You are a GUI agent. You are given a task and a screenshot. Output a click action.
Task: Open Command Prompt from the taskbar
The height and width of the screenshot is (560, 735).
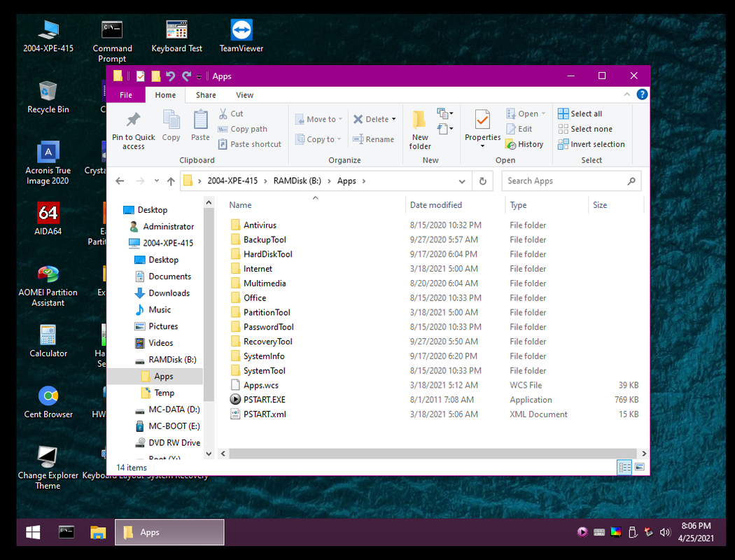coord(66,532)
